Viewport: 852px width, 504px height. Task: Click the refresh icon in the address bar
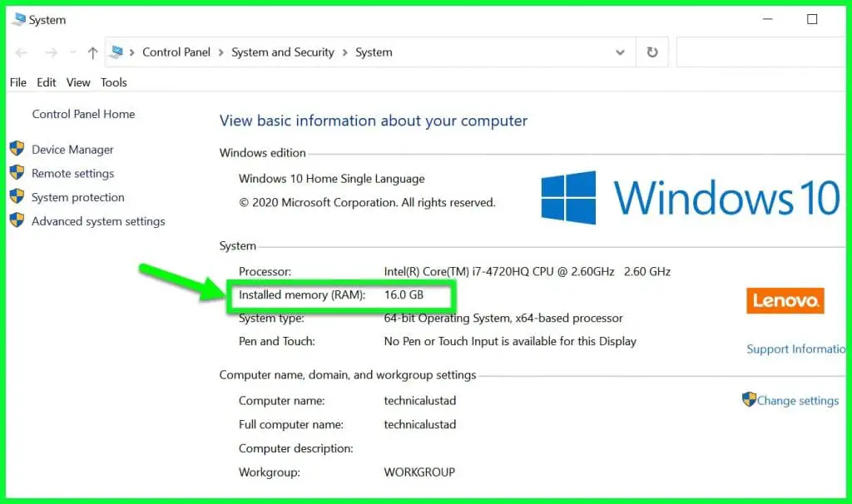(650, 52)
